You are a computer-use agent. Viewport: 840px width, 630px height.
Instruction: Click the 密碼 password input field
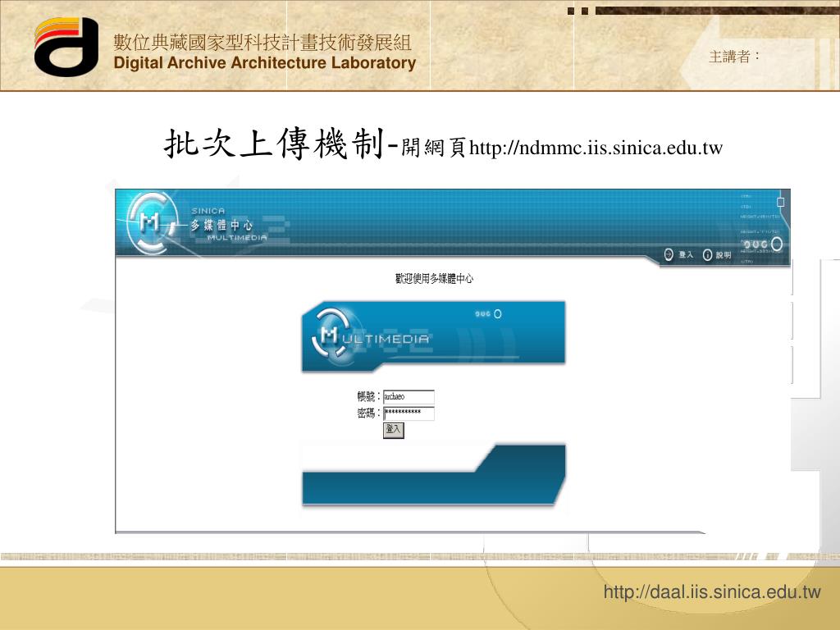tap(409, 413)
